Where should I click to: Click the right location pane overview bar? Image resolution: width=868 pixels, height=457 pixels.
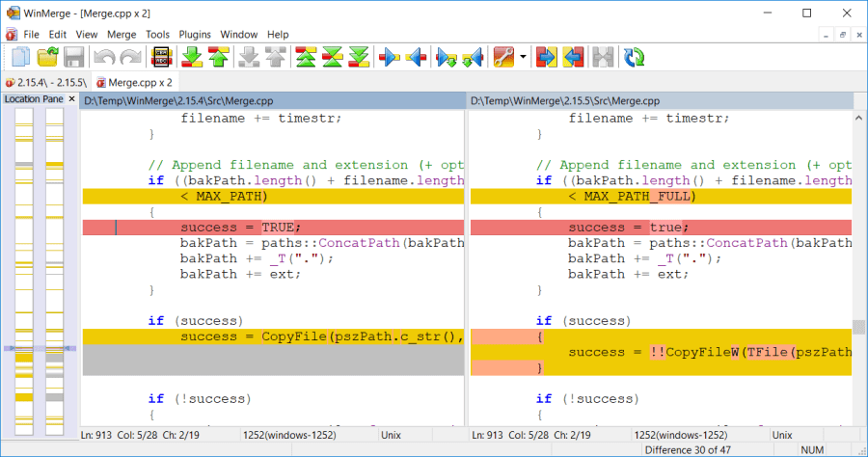54,271
